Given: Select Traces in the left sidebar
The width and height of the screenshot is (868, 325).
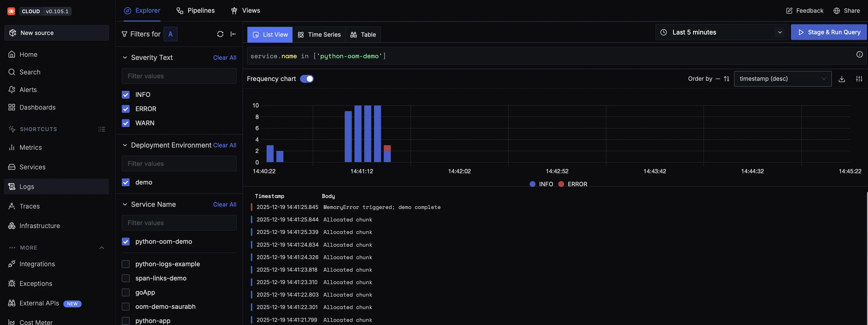Looking at the screenshot, I should [x=29, y=206].
